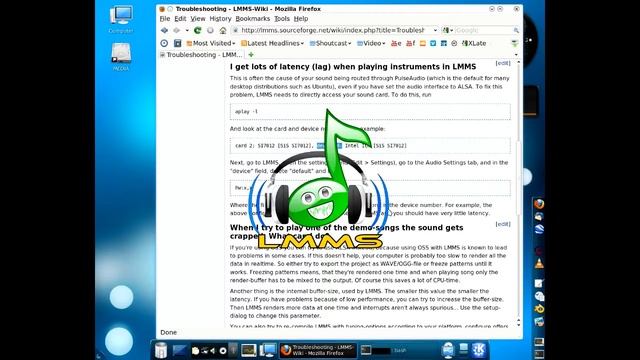The image size is (640, 360).
Task: Click the search magnifier icon
Action: [516, 30]
